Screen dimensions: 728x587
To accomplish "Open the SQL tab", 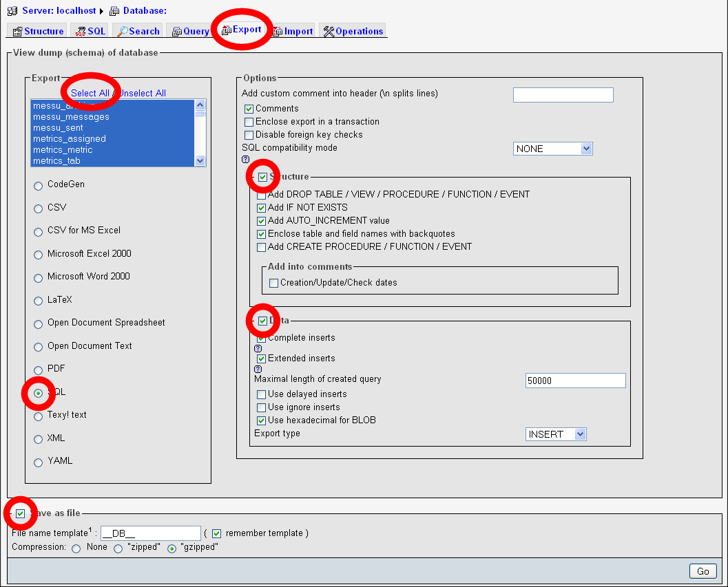I will (91, 31).
